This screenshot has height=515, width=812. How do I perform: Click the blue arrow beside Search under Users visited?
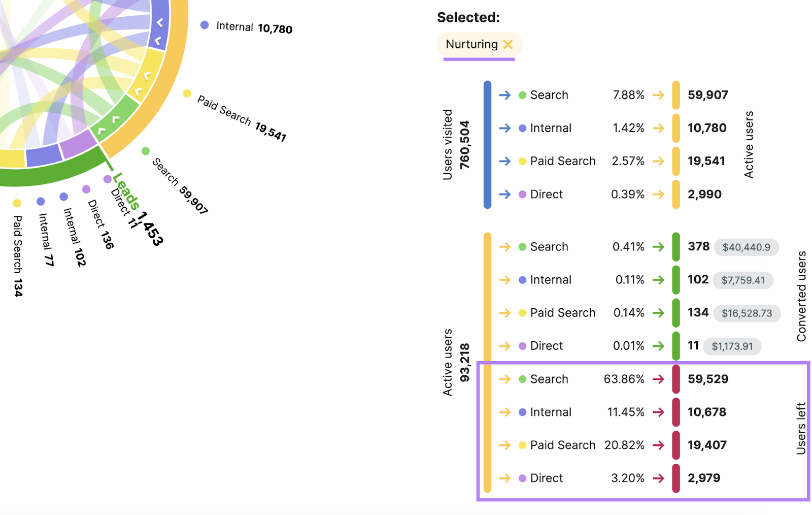[505, 95]
